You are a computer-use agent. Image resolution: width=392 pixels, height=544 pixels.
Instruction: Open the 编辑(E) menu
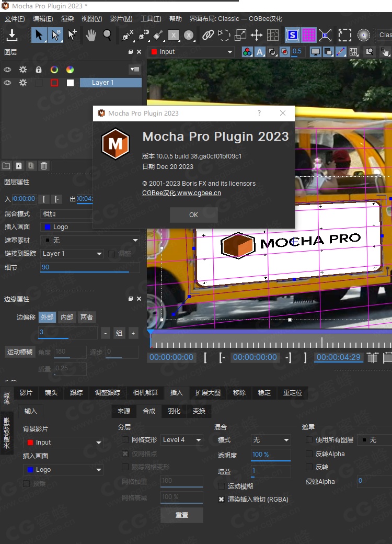43,19
